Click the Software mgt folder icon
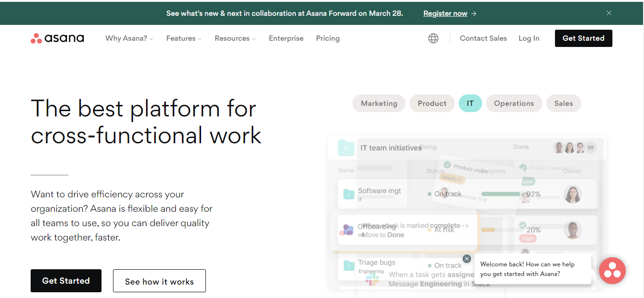The width and height of the screenshot is (644, 298). pyautogui.click(x=348, y=194)
